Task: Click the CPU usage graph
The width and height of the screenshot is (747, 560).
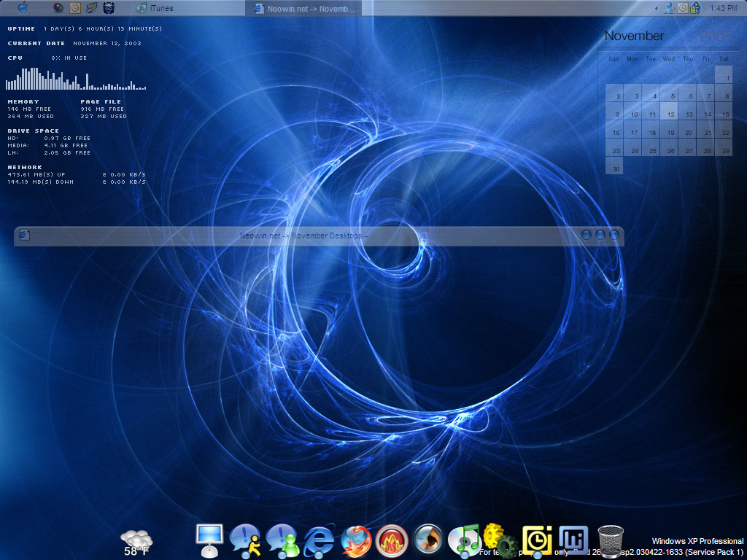Action: point(76,79)
